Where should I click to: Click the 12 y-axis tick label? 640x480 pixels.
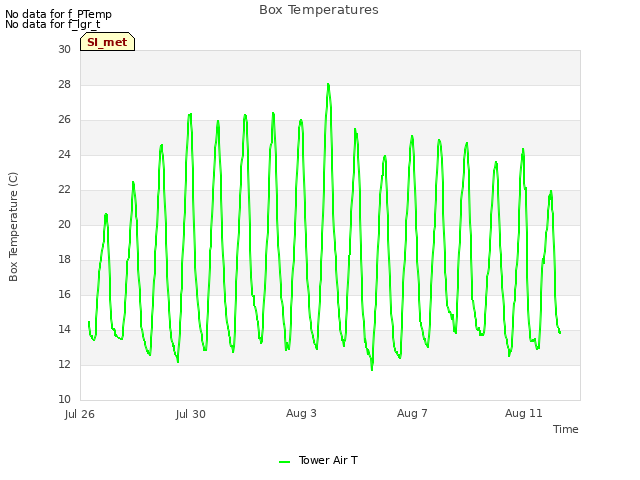coord(64,364)
